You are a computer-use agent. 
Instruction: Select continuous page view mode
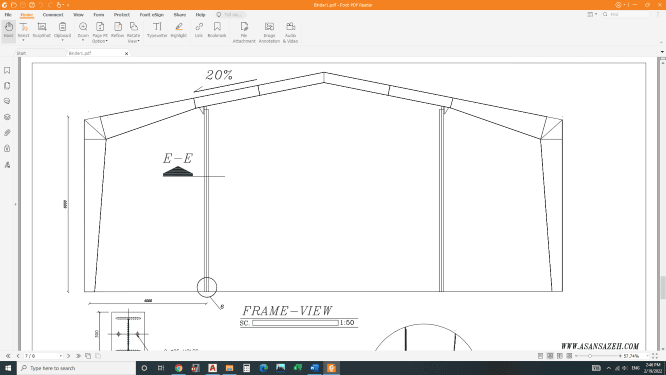coord(550,356)
